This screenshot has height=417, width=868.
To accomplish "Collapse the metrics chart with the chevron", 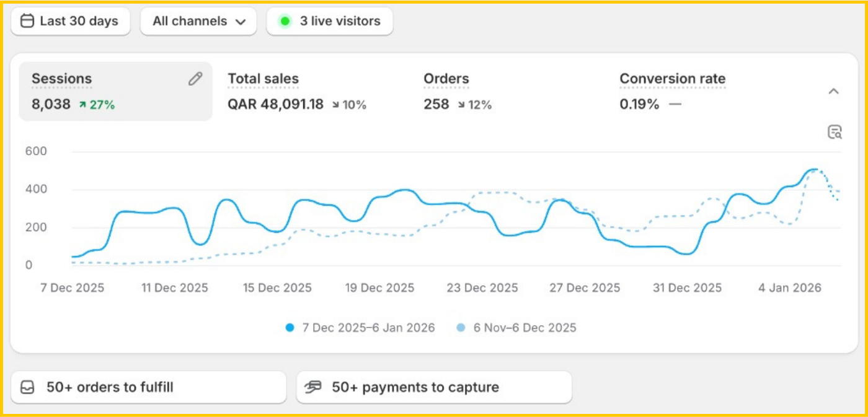I will (x=833, y=92).
